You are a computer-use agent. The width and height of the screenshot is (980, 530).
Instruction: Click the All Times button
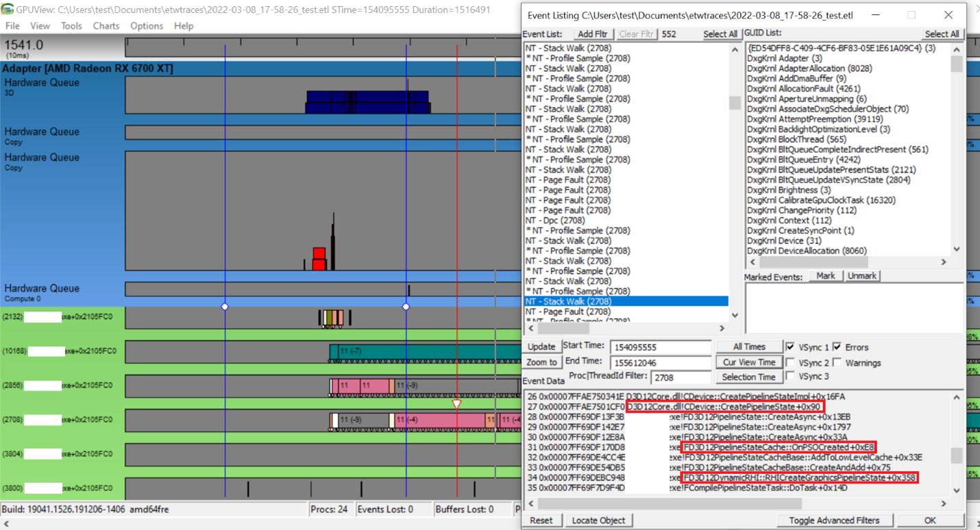click(748, 346)
